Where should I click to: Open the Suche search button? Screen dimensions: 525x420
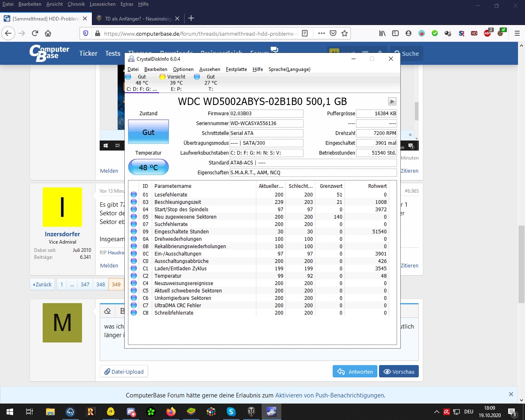tap(406, 54)
